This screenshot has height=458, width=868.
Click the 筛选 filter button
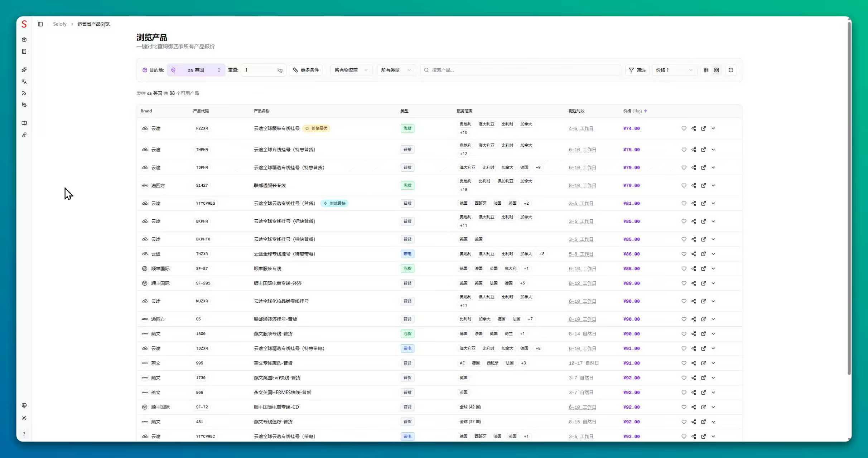pos(637,70)
